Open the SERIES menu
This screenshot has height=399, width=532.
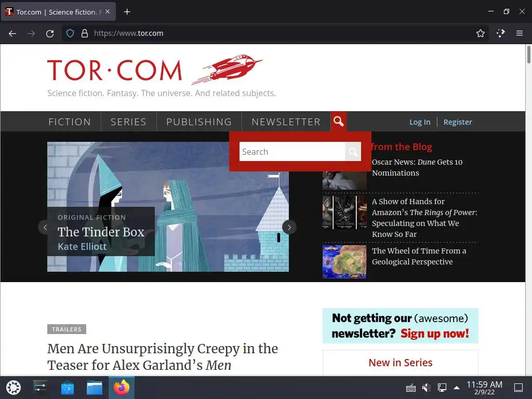click(x=129, y=122)
